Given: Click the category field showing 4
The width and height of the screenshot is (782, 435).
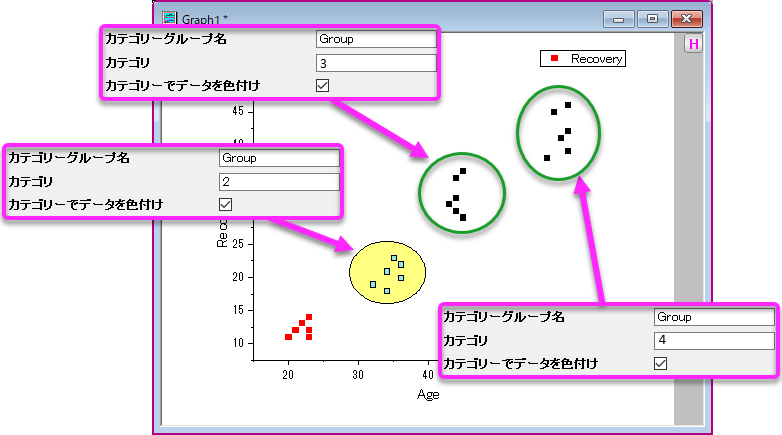Looking at the screenshot, I should [x=714, y=340].
